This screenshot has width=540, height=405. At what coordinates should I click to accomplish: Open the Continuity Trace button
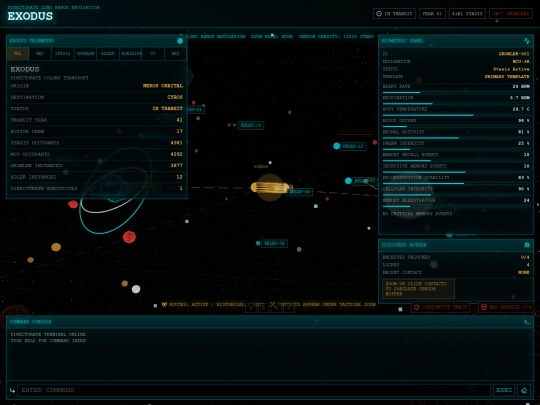pyautogui.click(x=440, y=307)
